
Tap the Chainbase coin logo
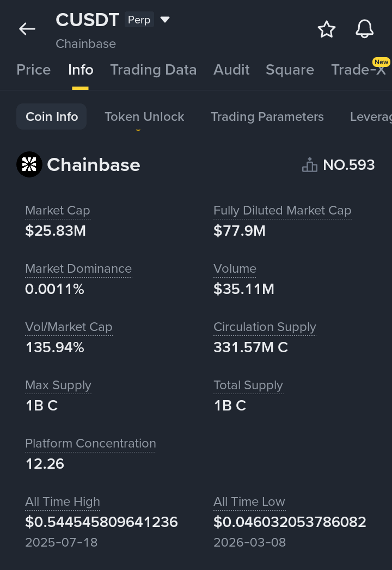(29, 164)
